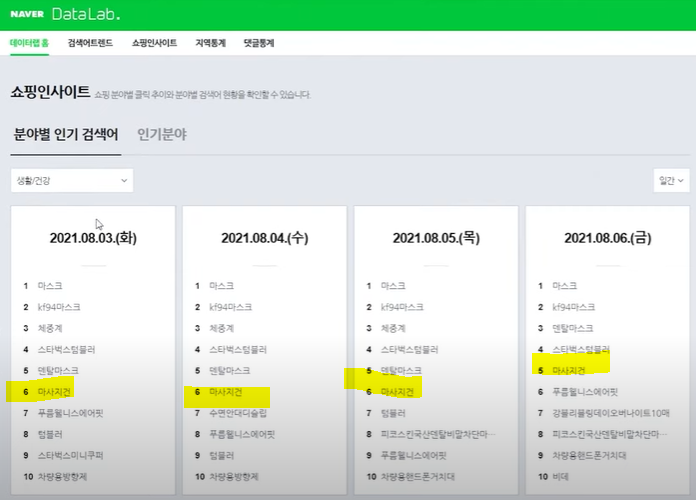The image size is (696, 500).
Task: Open 마사지건 ranked 6 on 2021.08.05
Action: click(397, 392)
